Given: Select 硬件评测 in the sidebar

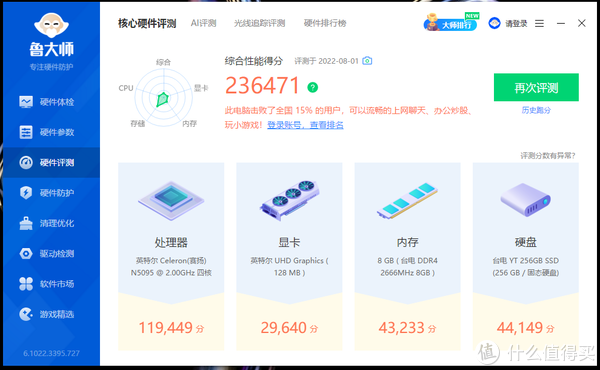Looking at the screenshot, I should click(x=51, y=162).
